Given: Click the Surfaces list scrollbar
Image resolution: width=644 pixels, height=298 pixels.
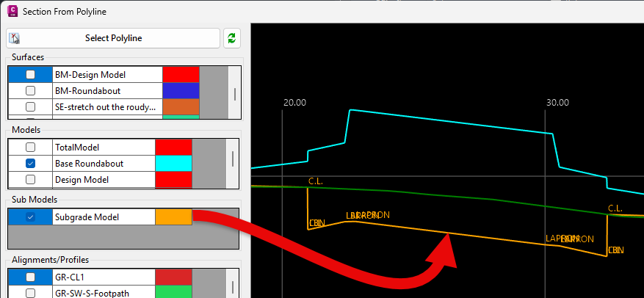Looking at the screenshot, I should click(x=235, y=93).
